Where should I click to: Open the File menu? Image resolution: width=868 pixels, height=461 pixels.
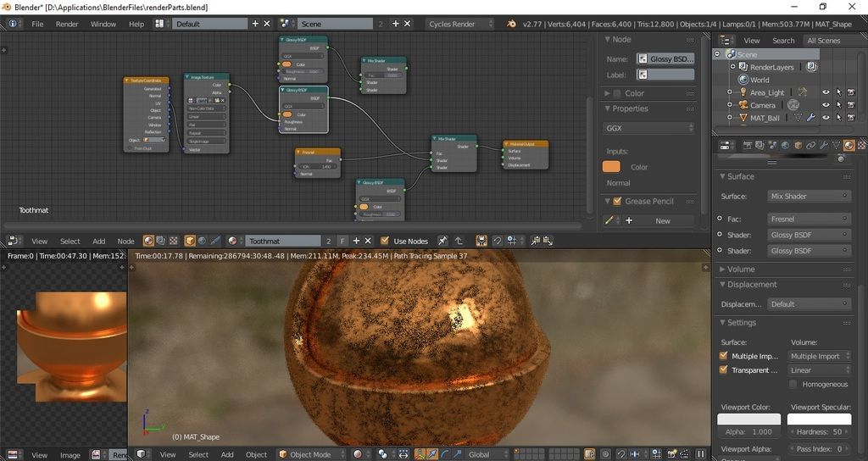[x=37, y=24]
